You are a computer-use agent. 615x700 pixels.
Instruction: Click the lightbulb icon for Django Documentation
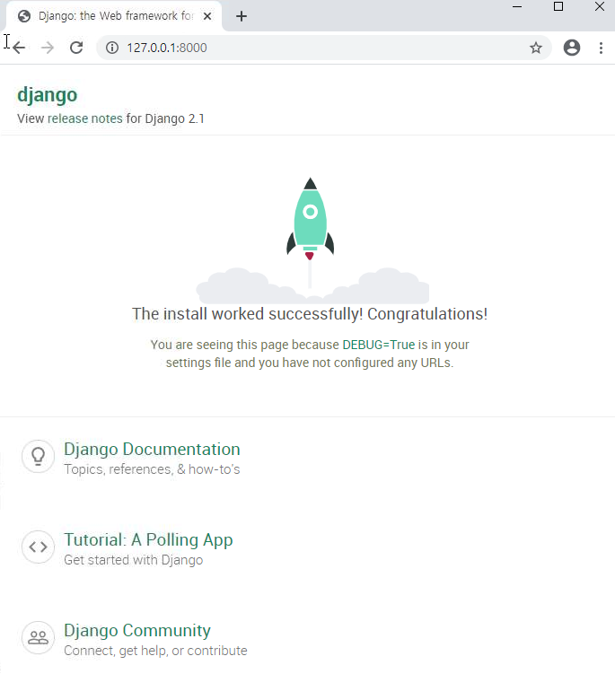click(x=38, y=456)
